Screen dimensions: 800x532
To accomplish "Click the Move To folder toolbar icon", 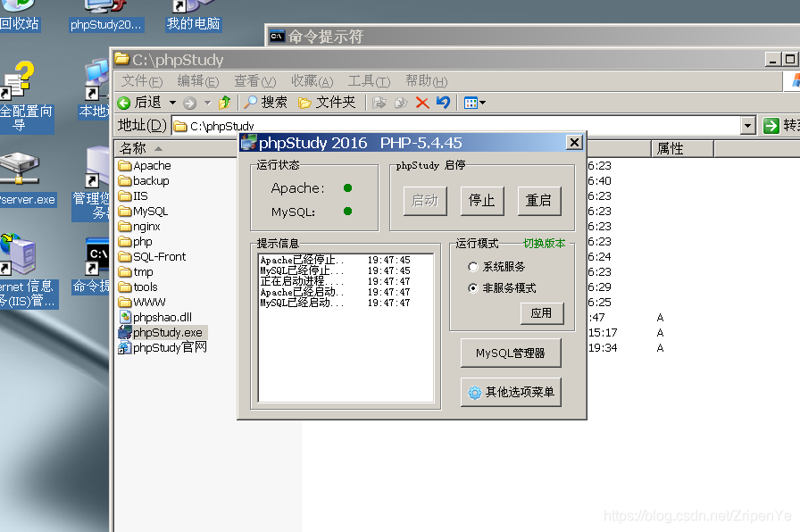I will 379,103.
